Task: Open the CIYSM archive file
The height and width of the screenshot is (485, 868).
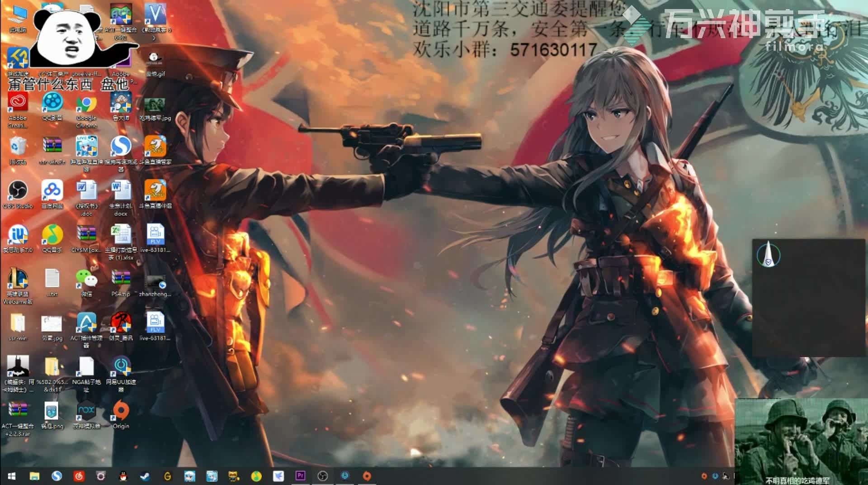Action: pos(86,238)
